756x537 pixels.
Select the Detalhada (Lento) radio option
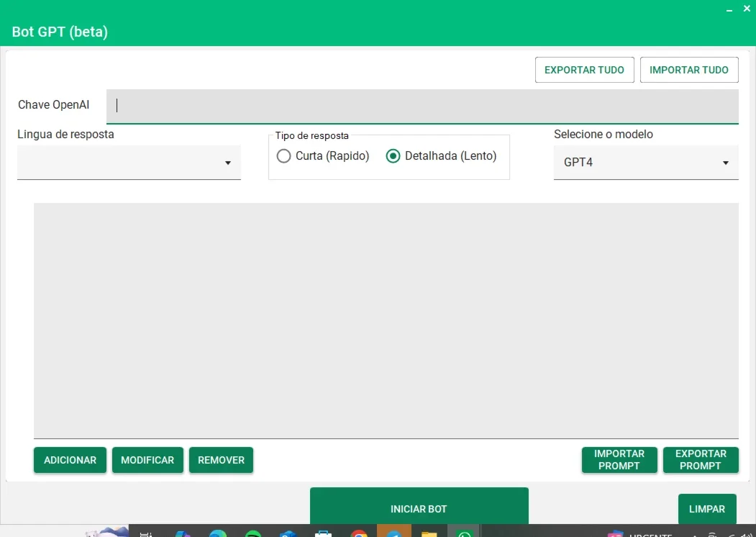[x=441, y=155]
